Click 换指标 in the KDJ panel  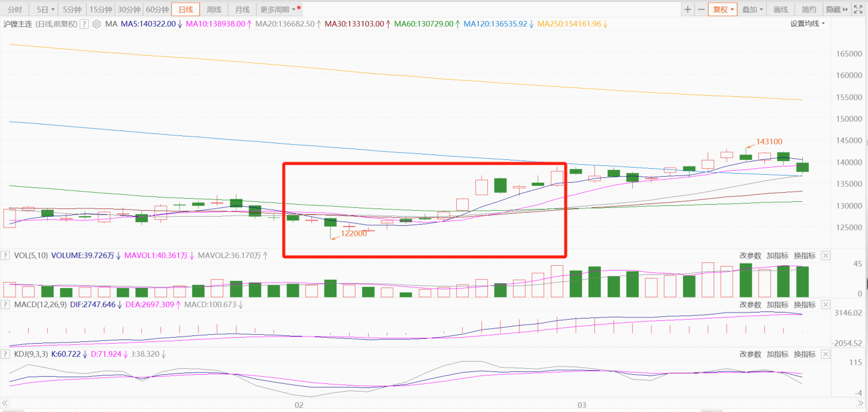(805, 355)
